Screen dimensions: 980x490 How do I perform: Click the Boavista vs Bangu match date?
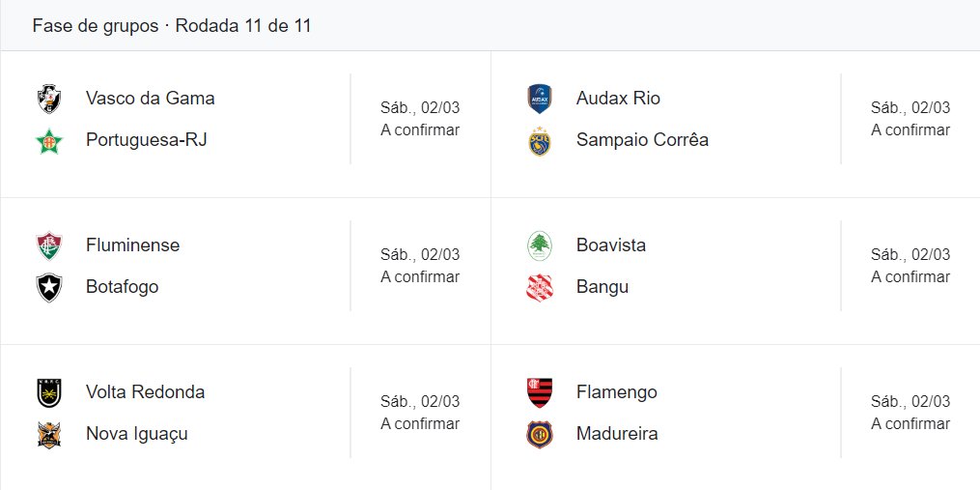tap(910, 255)
